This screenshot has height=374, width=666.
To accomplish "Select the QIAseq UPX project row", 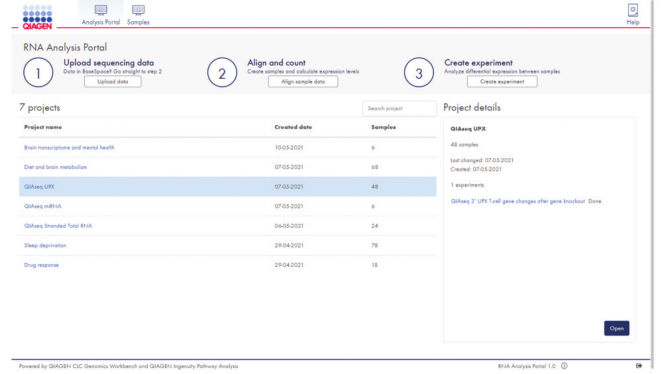I will click(228, 187).
